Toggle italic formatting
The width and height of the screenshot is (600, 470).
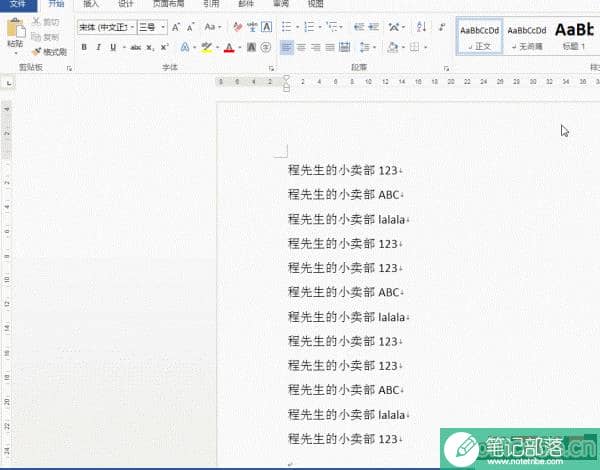[x=98, y=47]
